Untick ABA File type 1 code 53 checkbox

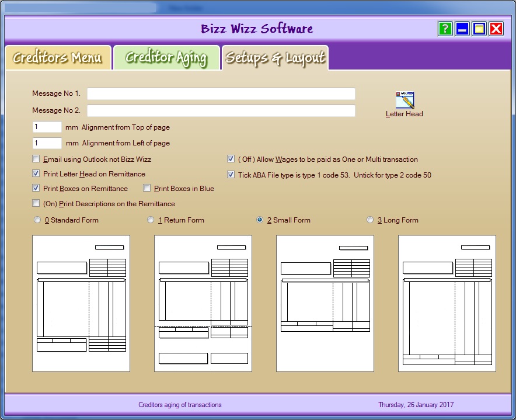click(x=231, y=175)
